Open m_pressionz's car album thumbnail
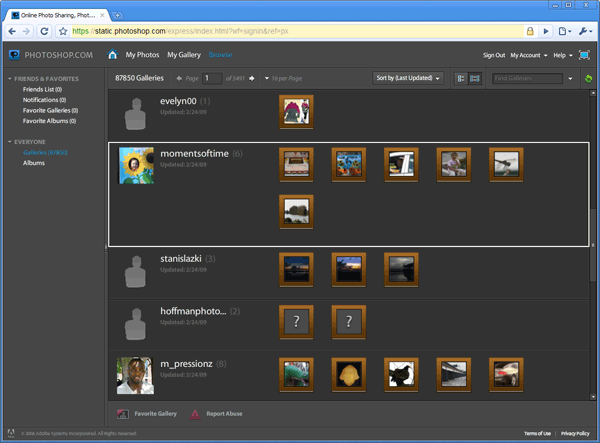 coord(506,375)
